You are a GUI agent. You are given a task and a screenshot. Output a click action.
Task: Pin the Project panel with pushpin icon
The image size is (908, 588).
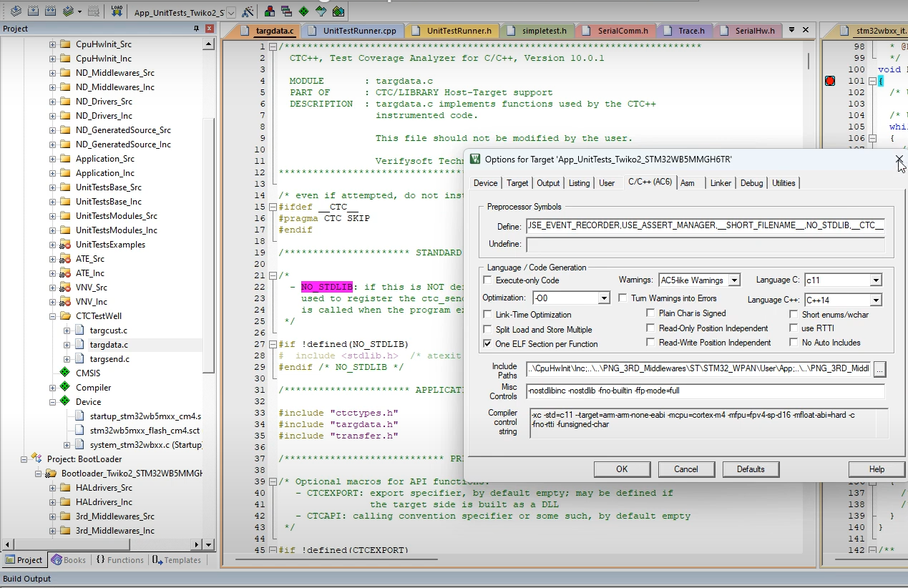tap(196, 29)
